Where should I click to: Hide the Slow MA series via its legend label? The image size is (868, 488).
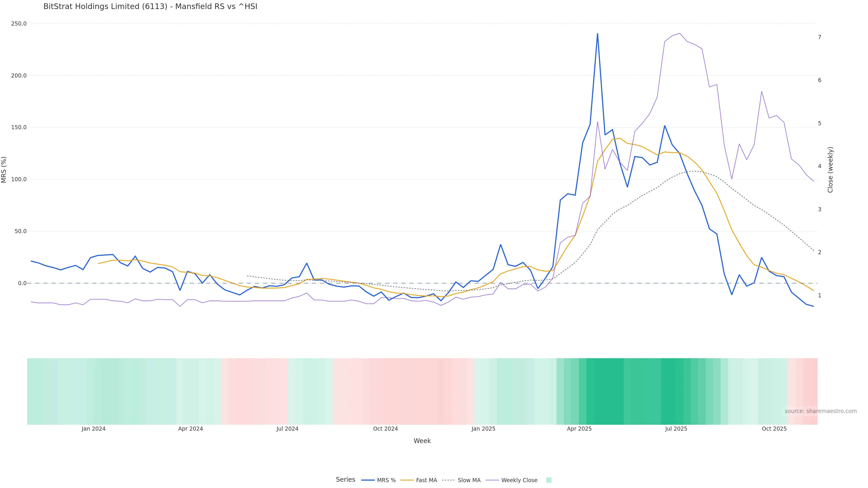469,480
